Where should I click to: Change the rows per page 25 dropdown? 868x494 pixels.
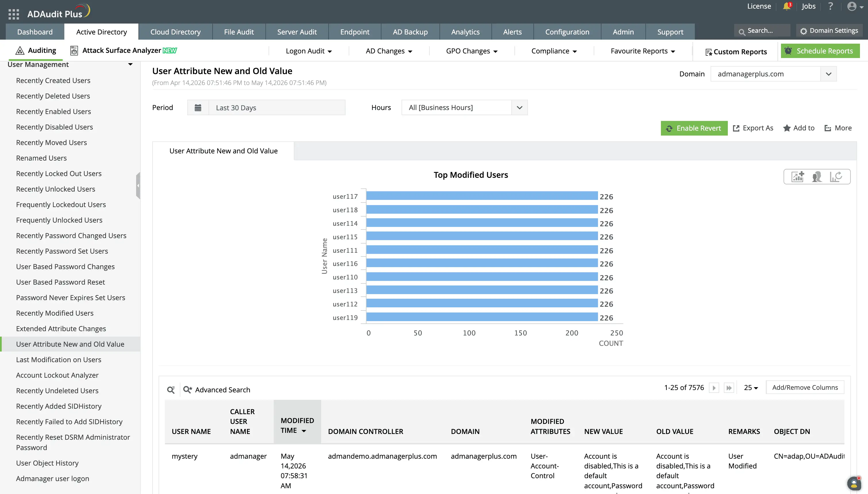tap(751, 388)
